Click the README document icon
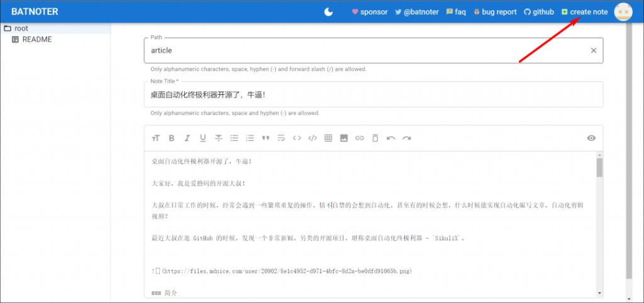The width and height of the screenshot is (644, 303). [x=15, y=40]
